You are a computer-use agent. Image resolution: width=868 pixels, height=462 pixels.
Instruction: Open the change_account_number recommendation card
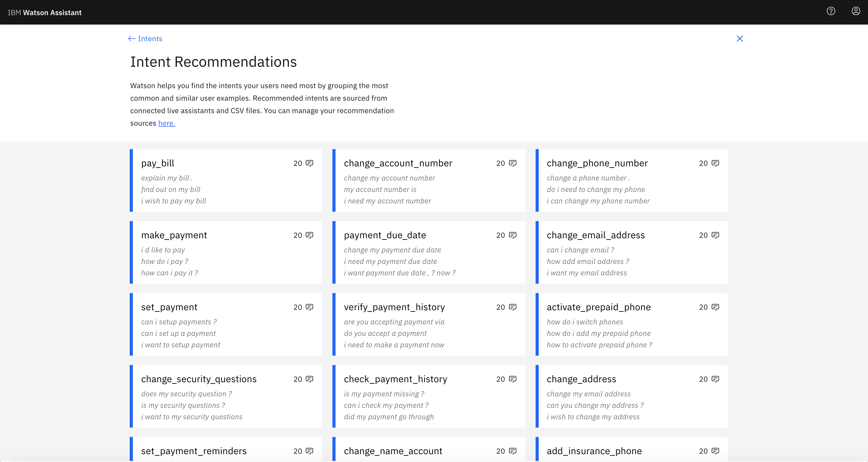pyautogui.click(x=429, y=180)
